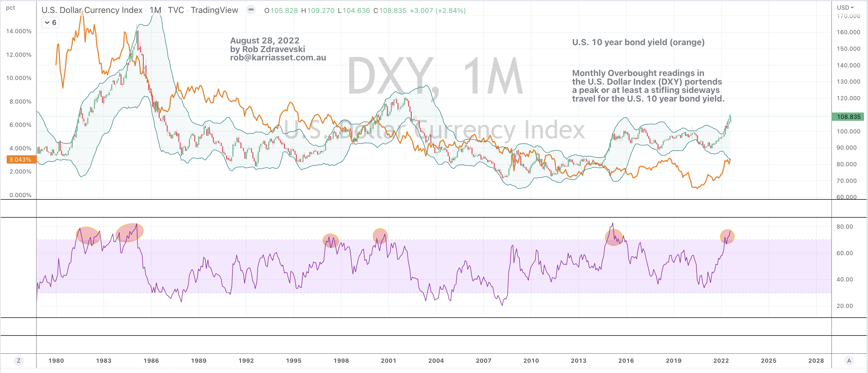The height and width of the screenshot is (373, 868).
Task: Select the 1997 overbought ellipse marker
Action: (x=330, y=240)
